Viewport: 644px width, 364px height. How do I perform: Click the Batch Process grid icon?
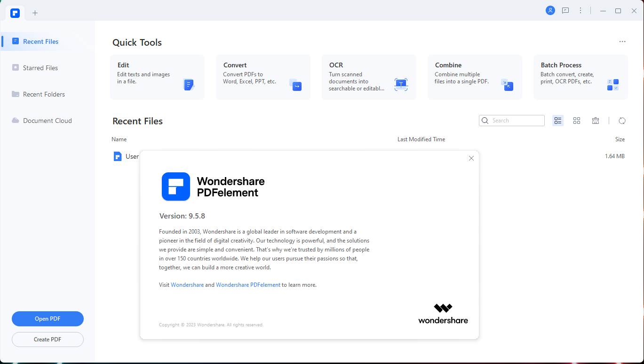[613, 85]
